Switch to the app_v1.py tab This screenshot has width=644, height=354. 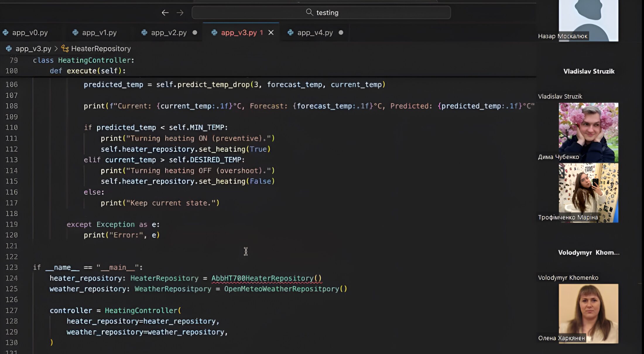(99, 33)
